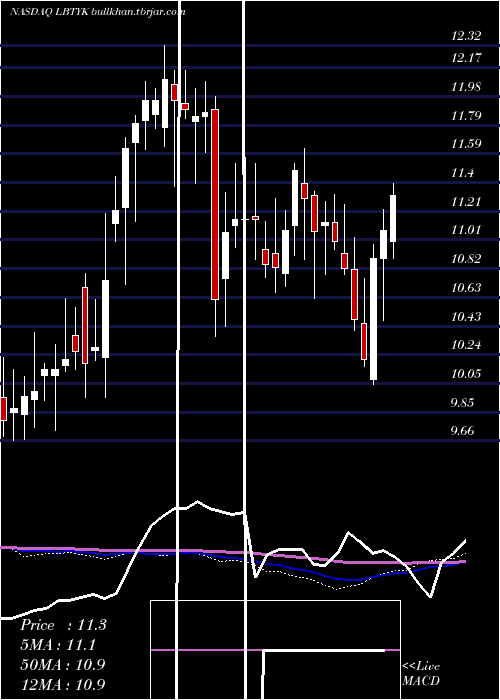Click the 11.59 price axis label

click(466, 144)
